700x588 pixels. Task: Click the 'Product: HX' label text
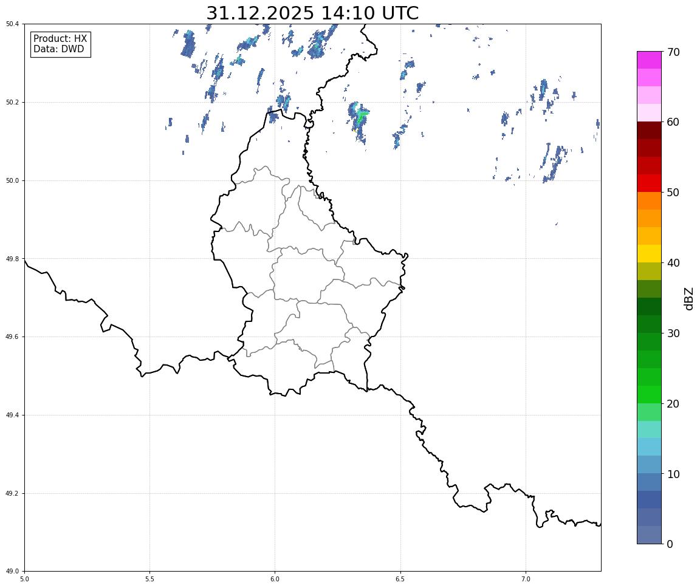(60, 38)
